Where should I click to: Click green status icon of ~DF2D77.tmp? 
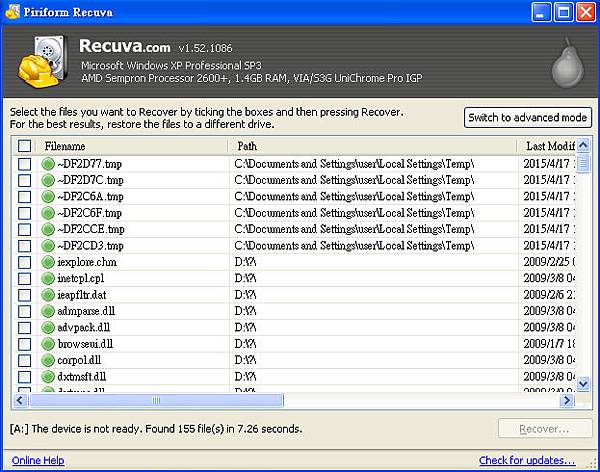(x=48, y=164)
